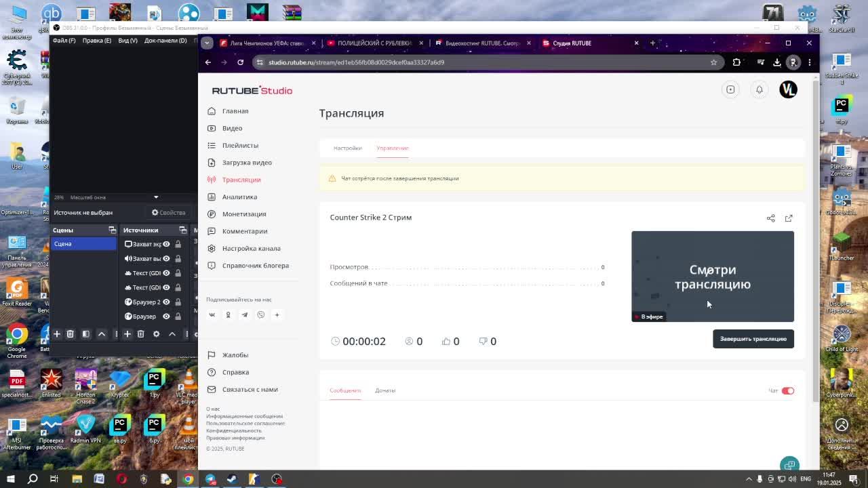
Task: Add more social networks with plus icon
Action: tap(277, 314)
